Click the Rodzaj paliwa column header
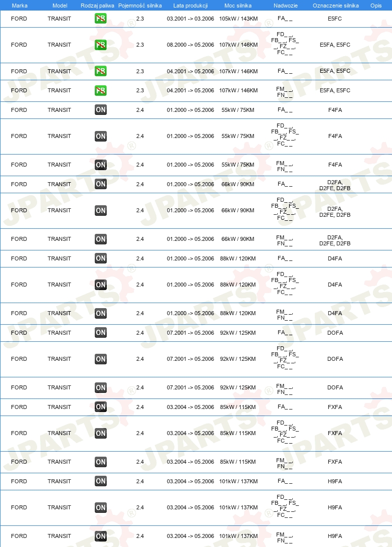Image resolution: width=392 pixels, height=547 pixels. (x=97, y=6)
